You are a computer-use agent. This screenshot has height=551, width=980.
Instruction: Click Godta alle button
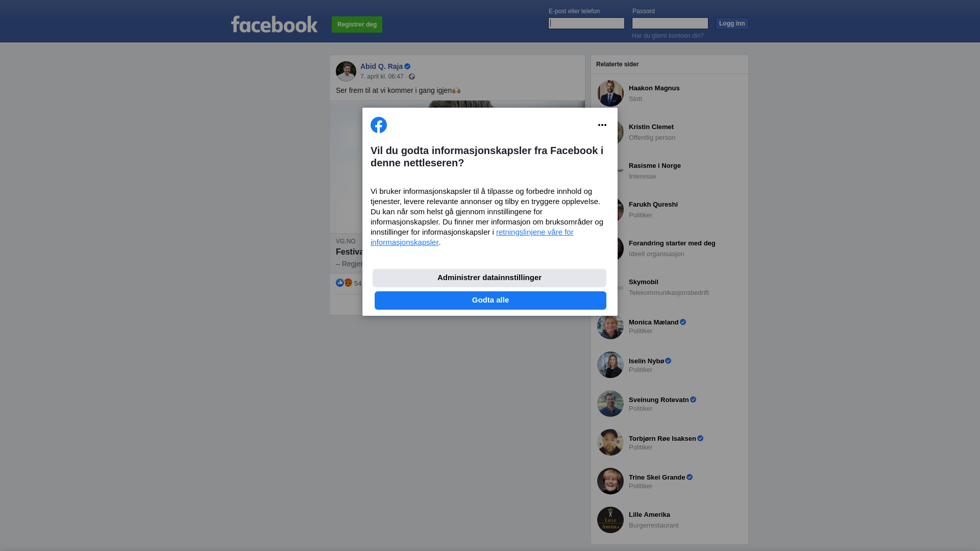pos(491,300)
